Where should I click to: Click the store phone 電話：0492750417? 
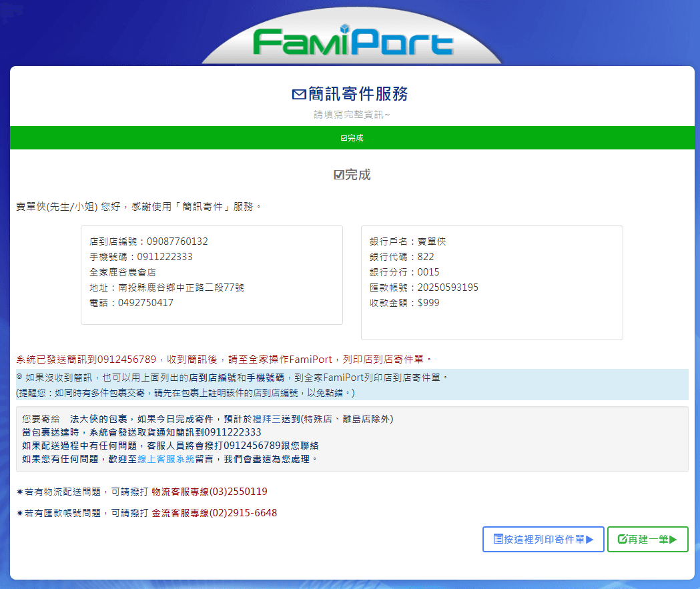click(x=131, y=303)
